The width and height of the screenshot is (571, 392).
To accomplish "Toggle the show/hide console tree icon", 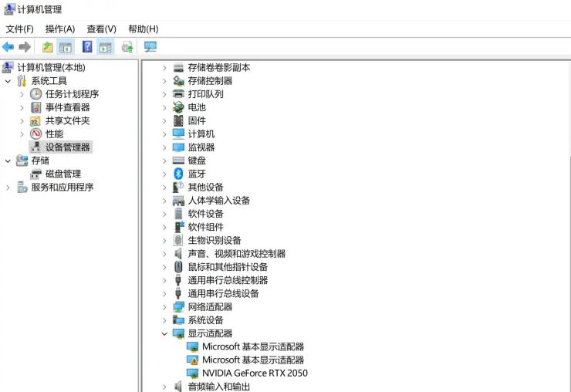I will click(66, 47).
